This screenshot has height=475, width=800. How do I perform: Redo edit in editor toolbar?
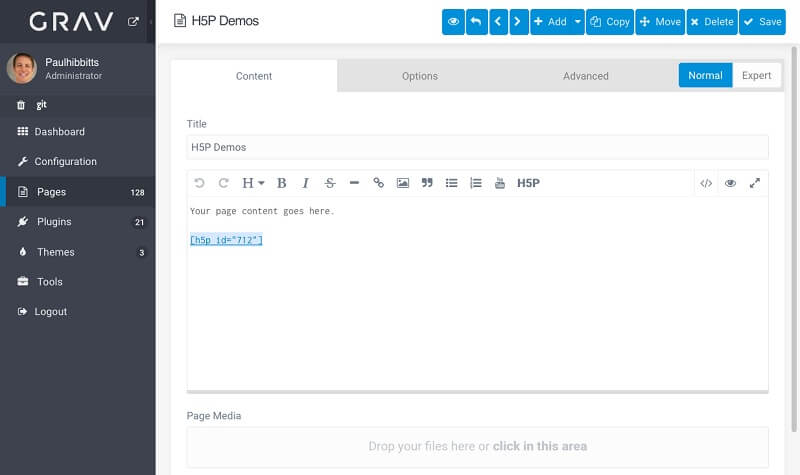pyautogui.click(x=223, y=183)
